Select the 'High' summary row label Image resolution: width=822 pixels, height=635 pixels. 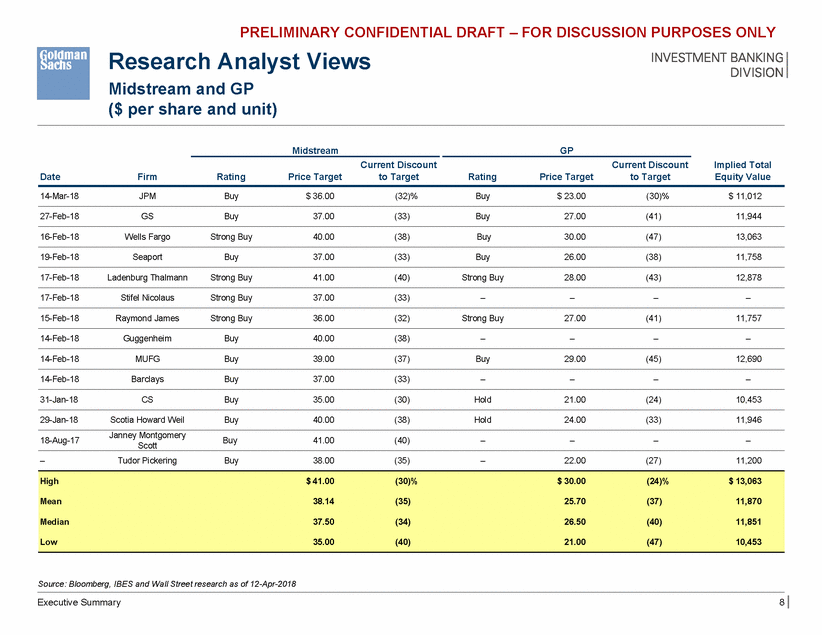pyautogui.click(x=49, y=481)
